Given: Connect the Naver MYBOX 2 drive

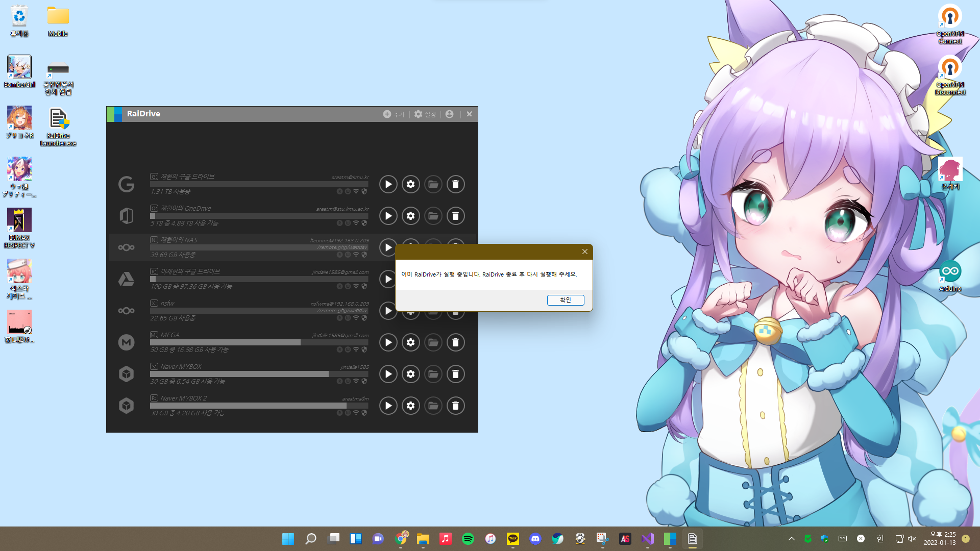Looking at the screenshot, I should pyautogui.click(x=388, y=406).
